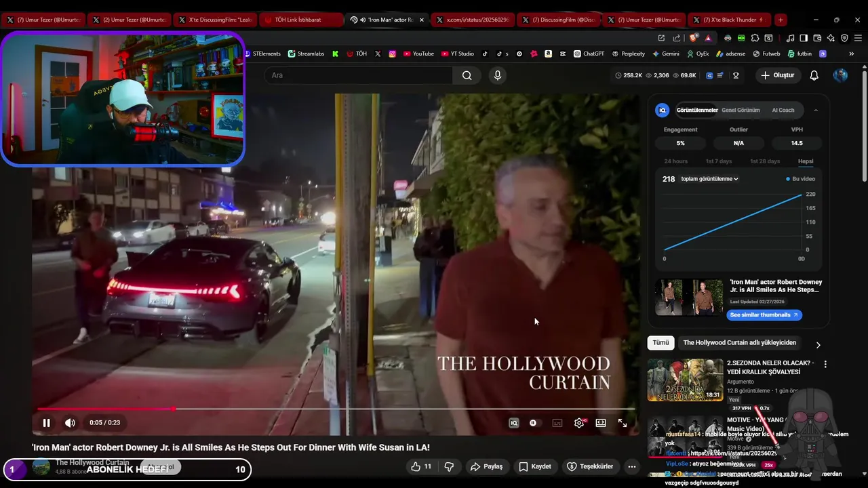Click the search magnifier button
Viewport: 868px width, 488px height.
[467, 75]
